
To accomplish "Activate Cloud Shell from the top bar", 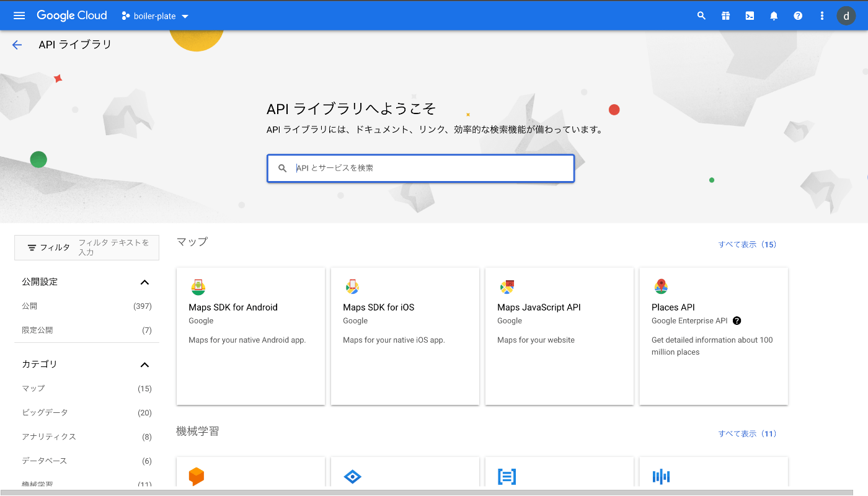I will click(750, 15).
